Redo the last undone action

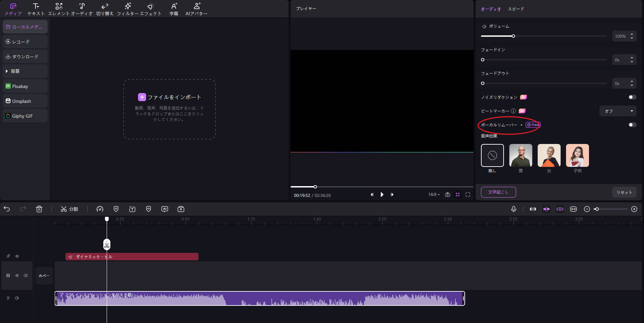coord(23,209)
